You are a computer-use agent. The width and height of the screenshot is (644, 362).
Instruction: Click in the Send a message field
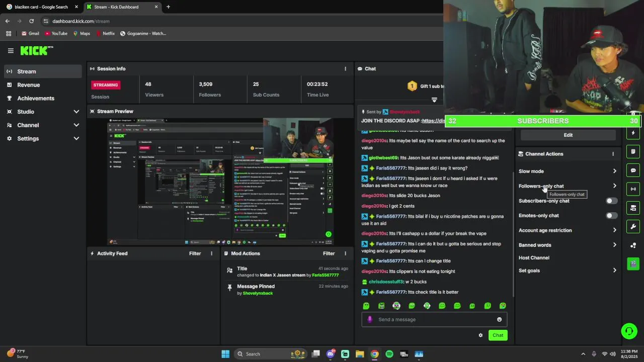[434, 319]
